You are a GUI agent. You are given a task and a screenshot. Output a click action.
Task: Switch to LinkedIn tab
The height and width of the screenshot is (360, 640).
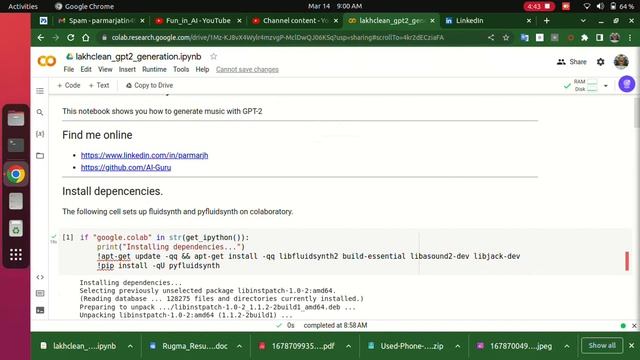[488, 20]
